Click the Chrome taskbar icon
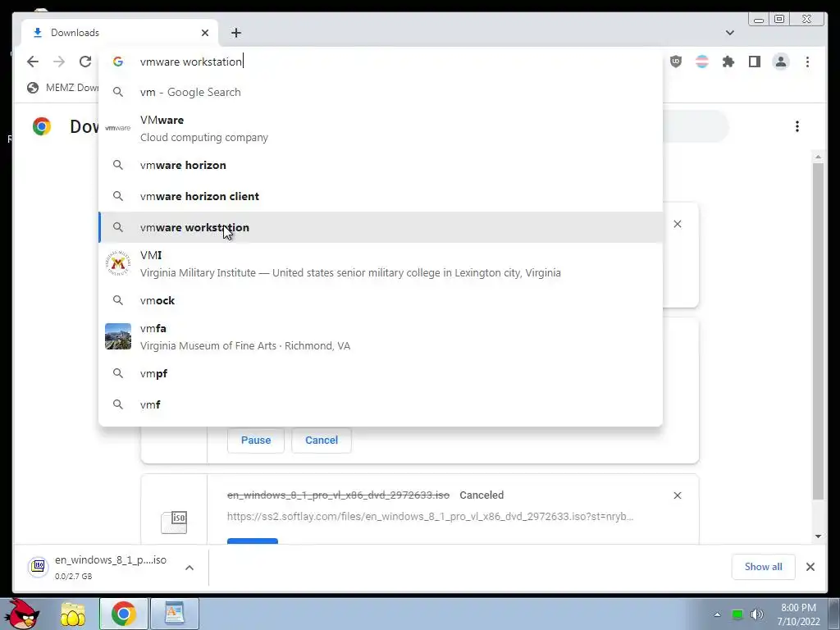This screenshot has height=630, width=840. point(123,614)
